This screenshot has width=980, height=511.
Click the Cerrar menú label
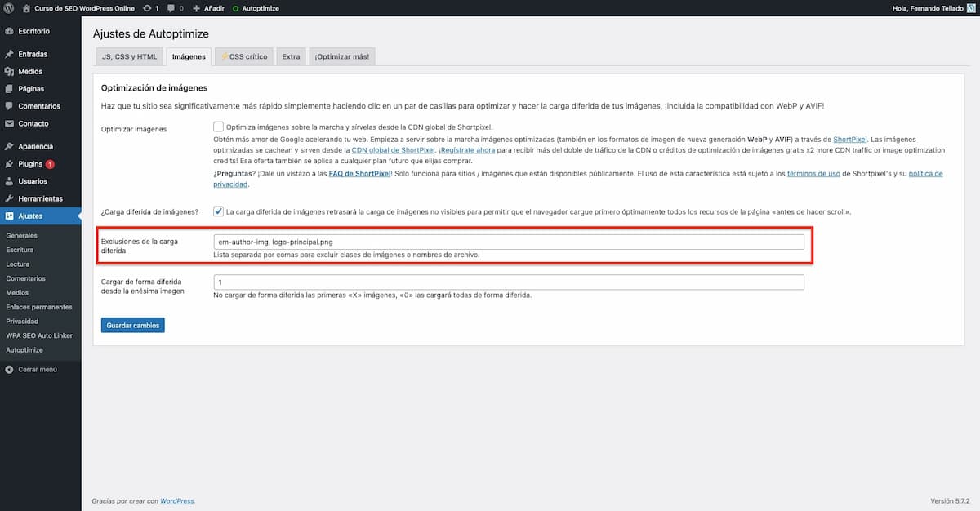pyautogui.click(x=38, y=369)
